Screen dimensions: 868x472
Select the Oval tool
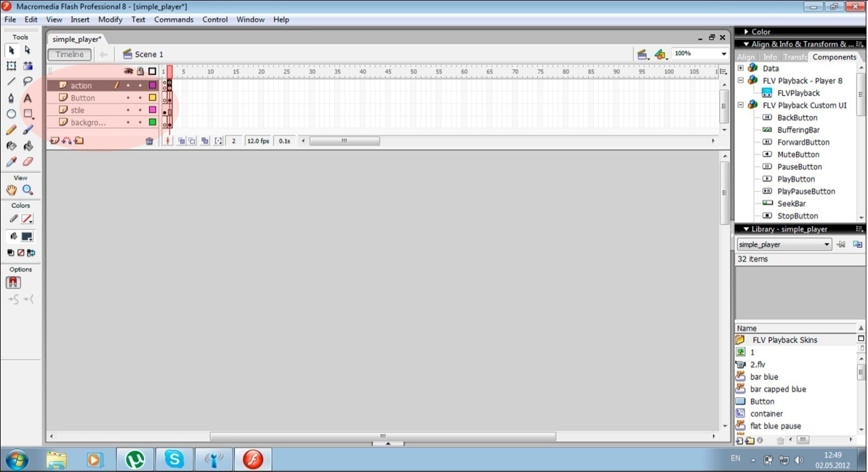click(12, 114)
